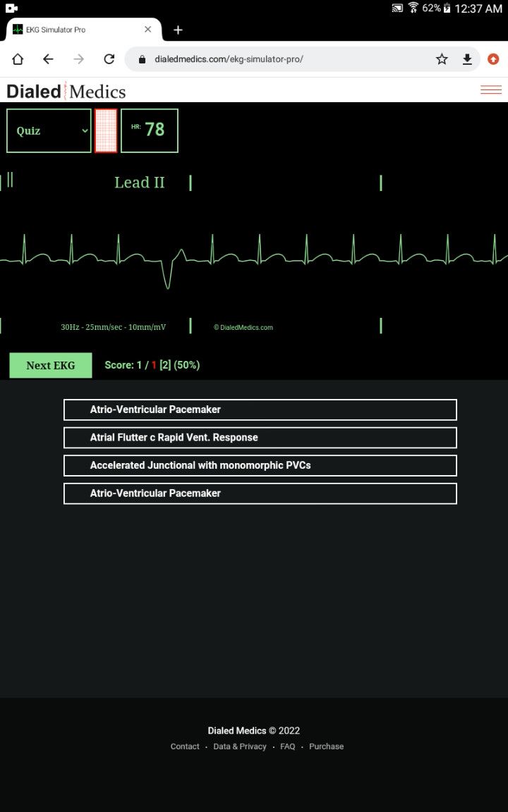Viewport: 508px width, 812px height.
Task: Click the Dialed Medics © 2022 footer text
Action: point(254,731)
